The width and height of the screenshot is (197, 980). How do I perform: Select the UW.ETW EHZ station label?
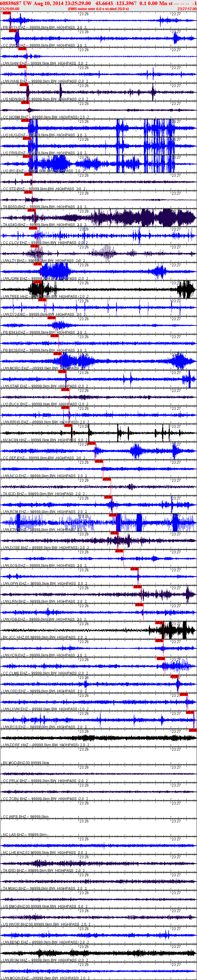click(45, 529)
